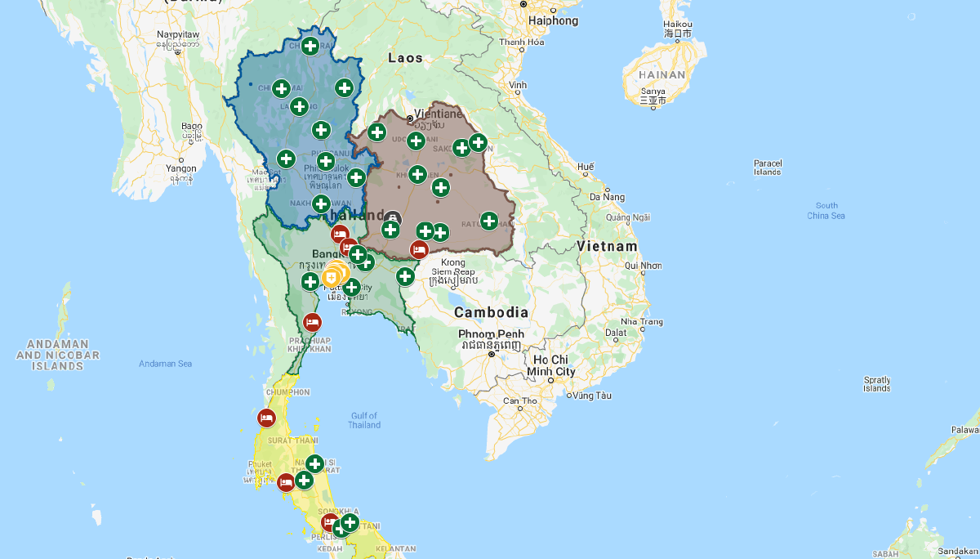980x559 pixels.
Task: Select the green cross marker over Pattaya City
Action: (x=351, y=287)
